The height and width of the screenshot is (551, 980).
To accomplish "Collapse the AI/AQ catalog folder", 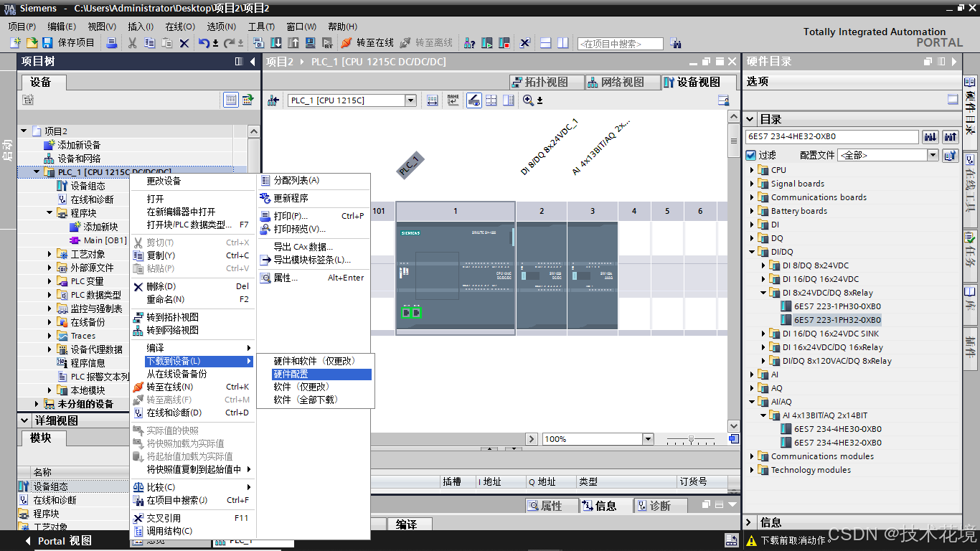I will pos(753,402).
